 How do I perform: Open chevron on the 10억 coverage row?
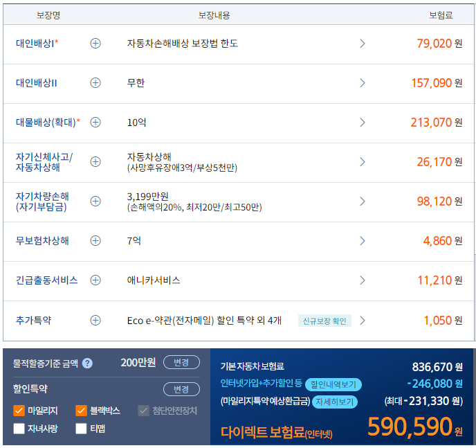pyautogui.click(x=362, y=123)
